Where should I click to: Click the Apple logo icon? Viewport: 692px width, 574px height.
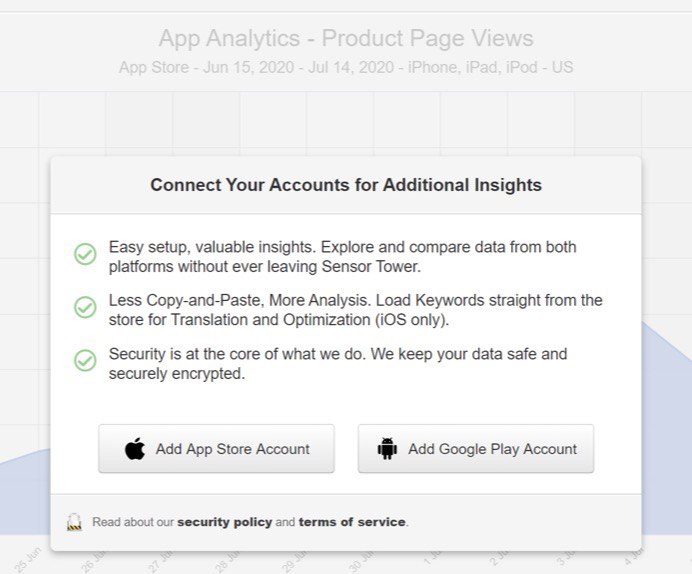pyautogui.click(x=135, y=449)
